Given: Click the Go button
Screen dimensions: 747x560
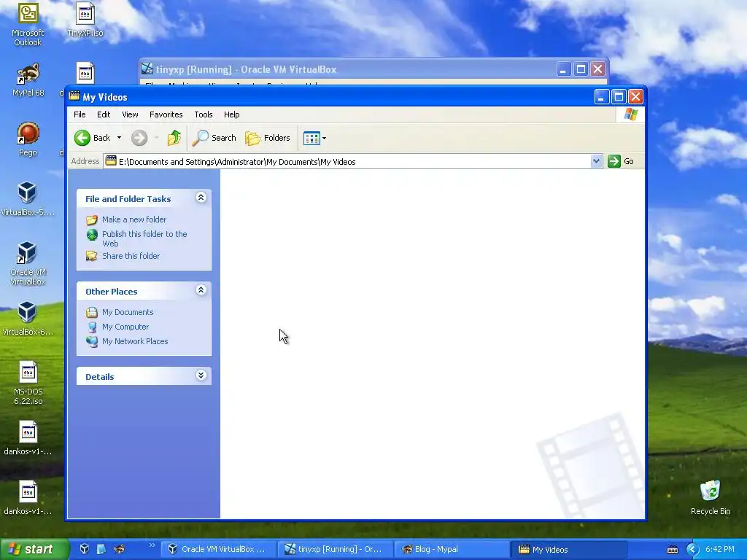Looking at the screenshot, I should [621, 161].
